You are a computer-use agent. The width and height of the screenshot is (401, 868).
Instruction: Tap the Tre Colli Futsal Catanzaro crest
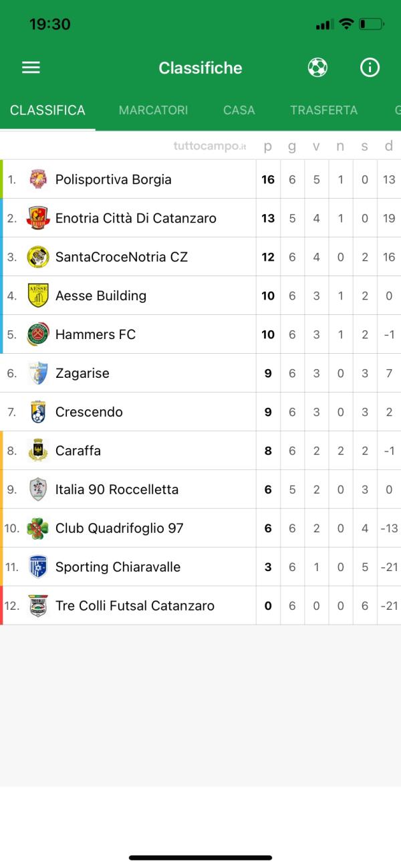tap(38, 605)
